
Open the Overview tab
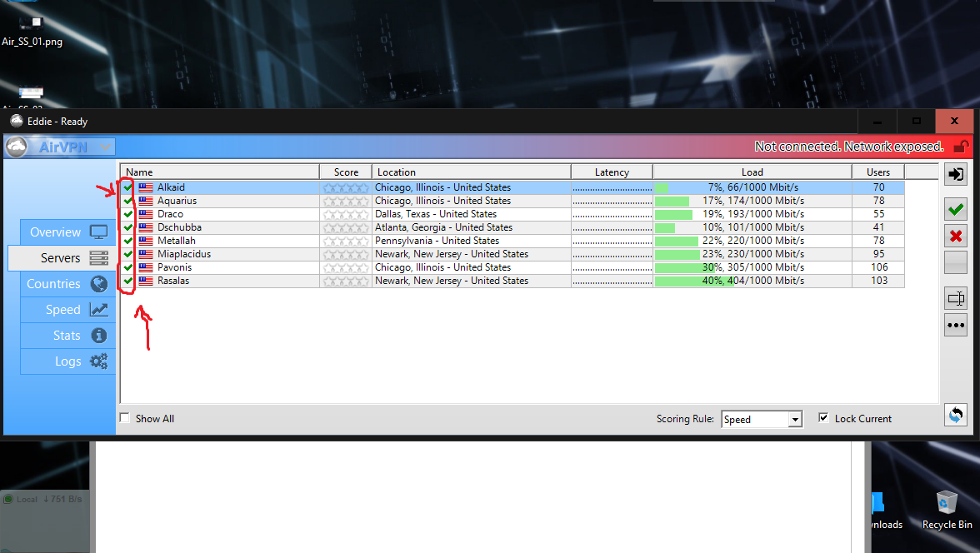pyautogui.click(x=68, y=232)
